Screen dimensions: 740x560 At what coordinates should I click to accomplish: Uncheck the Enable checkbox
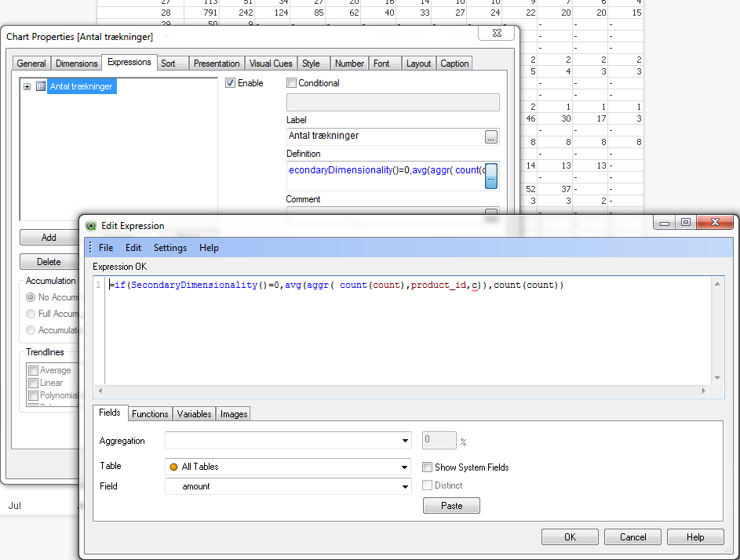231,83
